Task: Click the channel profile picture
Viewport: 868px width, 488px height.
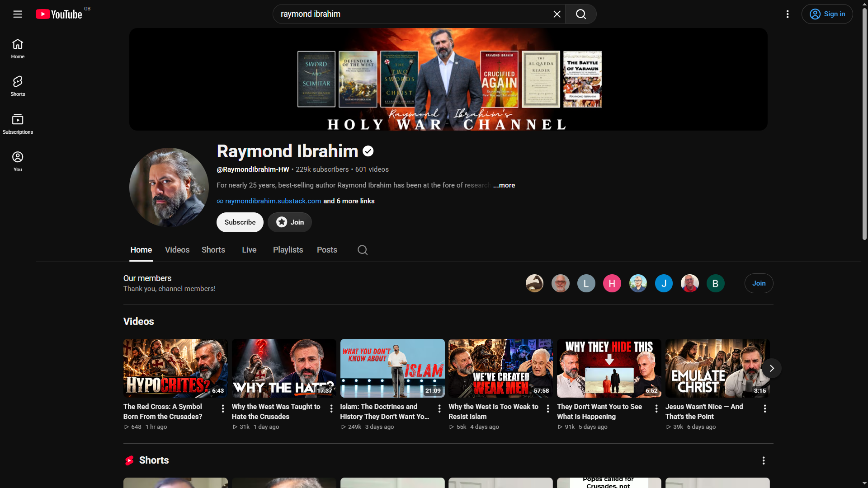Action: click(169, 187)
